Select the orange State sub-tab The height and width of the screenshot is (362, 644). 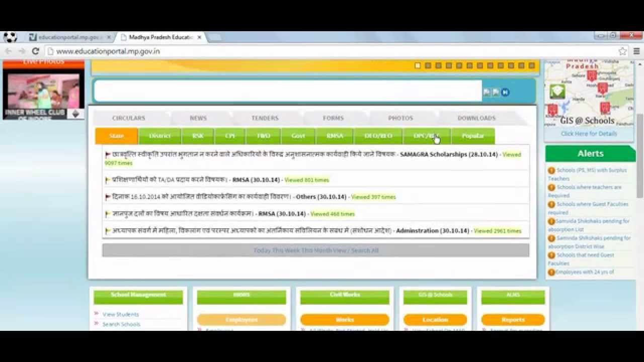(x=116, y=136)
